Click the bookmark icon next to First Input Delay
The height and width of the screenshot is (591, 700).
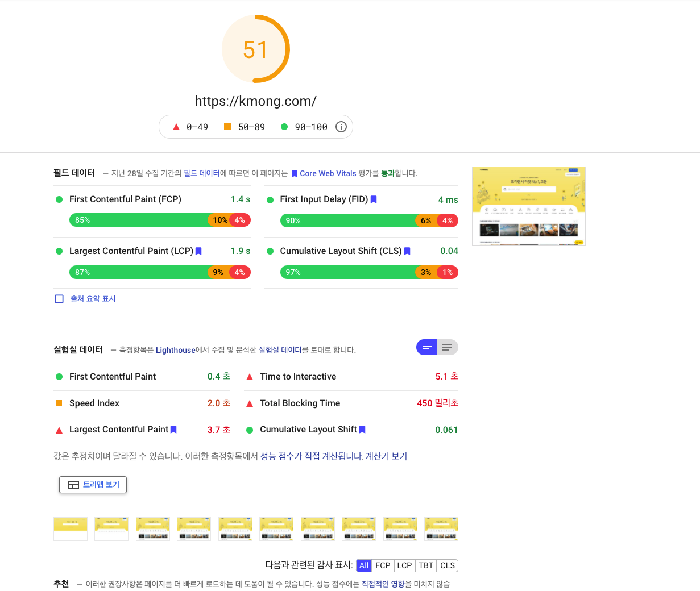[x=374, y=199]
